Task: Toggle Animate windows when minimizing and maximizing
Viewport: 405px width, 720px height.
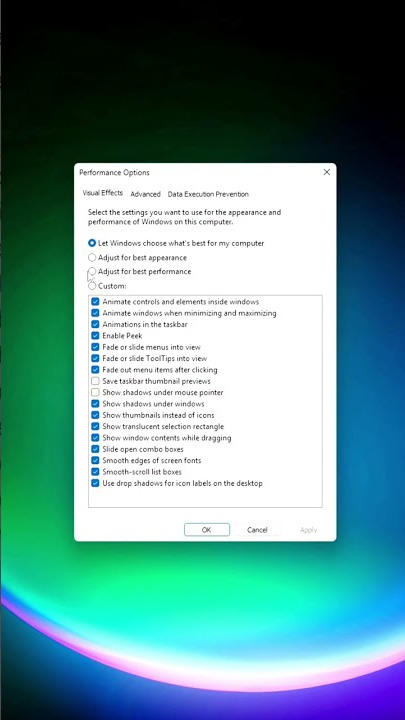Action: pyautogui.click(x=95, y=313)
